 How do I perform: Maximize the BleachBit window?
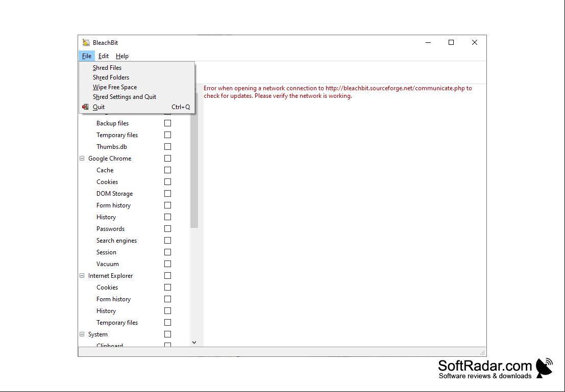(x=451, y=42)
